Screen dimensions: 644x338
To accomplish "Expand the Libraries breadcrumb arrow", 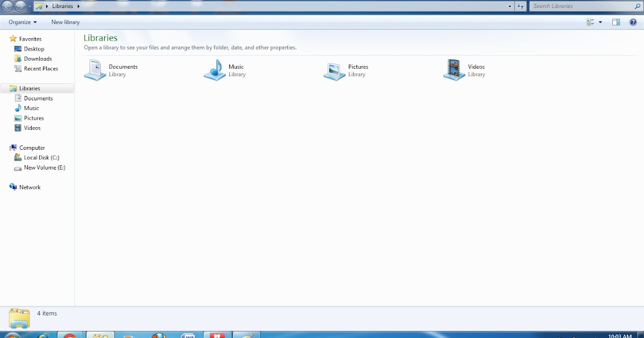I will [x=78, y=6].
